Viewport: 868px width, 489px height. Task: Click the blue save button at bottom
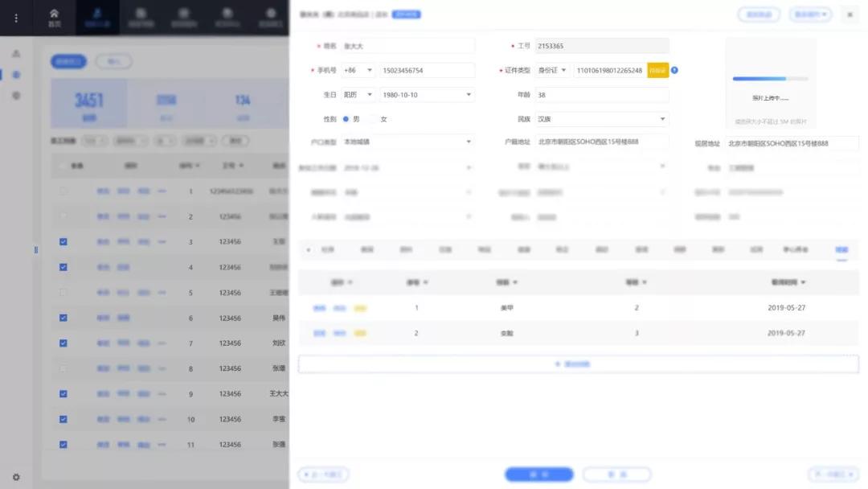pyautogui.click(x=539, y=475)
